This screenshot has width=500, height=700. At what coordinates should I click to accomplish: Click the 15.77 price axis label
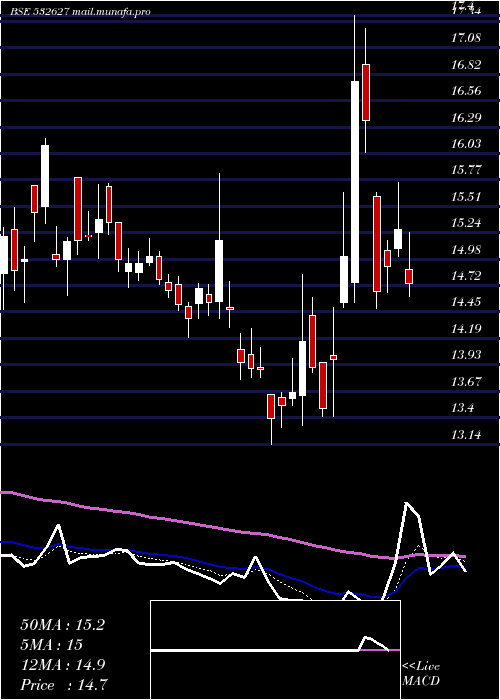(466, 171)
